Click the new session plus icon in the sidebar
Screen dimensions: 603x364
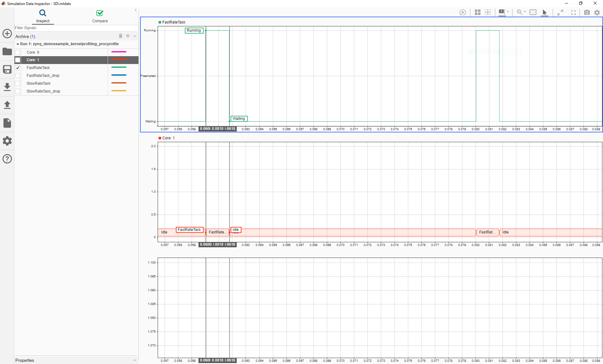[x=7, y=34]
